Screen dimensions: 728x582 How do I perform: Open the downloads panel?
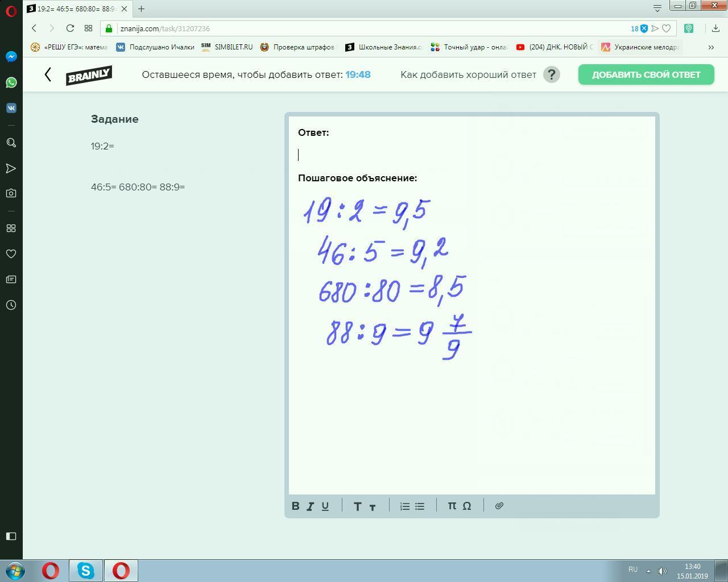(x=715, y=28)
